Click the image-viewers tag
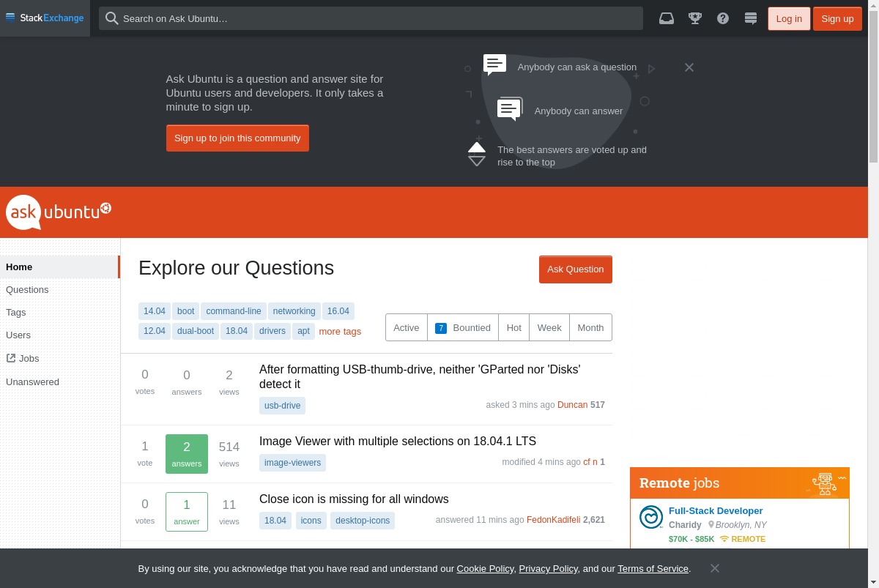The width and height of the screenshot is (879, 588). [x=292, y=463]
